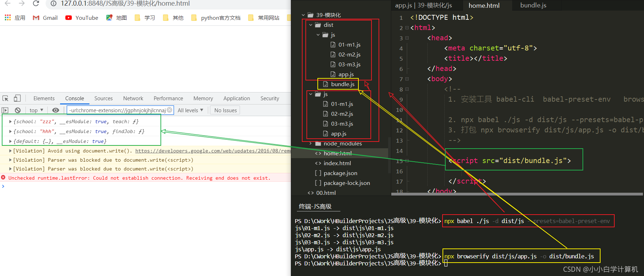
Task: Expand the default esModule console object
Action: [10, 141]
